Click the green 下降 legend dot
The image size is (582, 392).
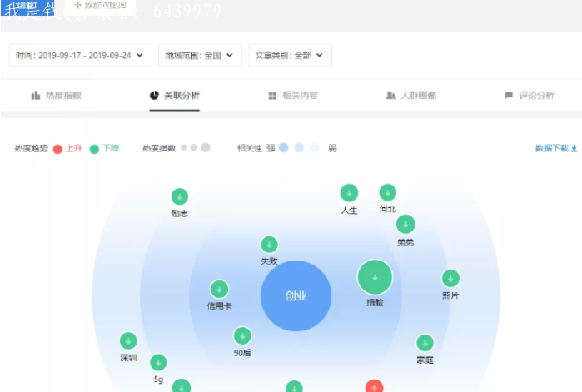coord(94,149)
